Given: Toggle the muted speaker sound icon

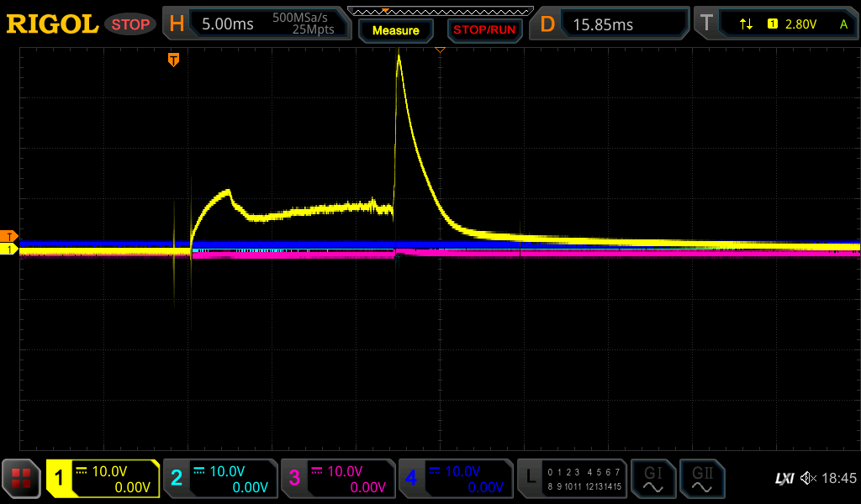Looking at the screenshot, I should coord(808,479).
